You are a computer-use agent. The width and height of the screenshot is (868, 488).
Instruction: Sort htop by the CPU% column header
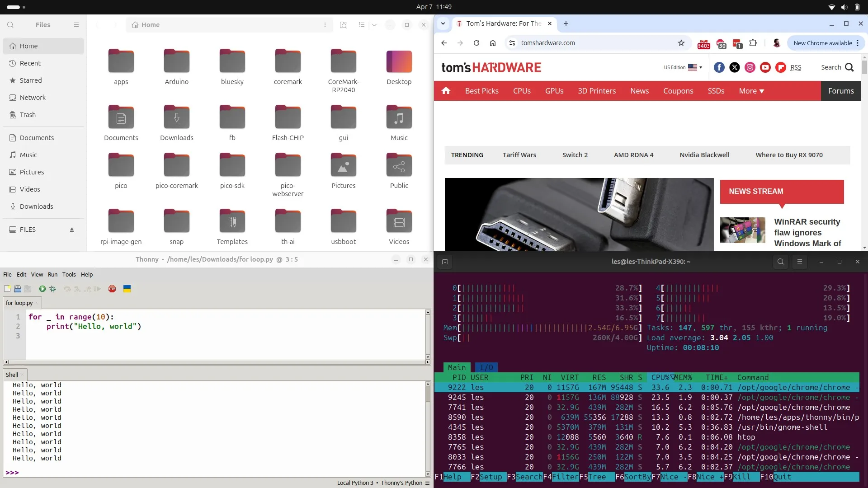[x=660, y=377]
